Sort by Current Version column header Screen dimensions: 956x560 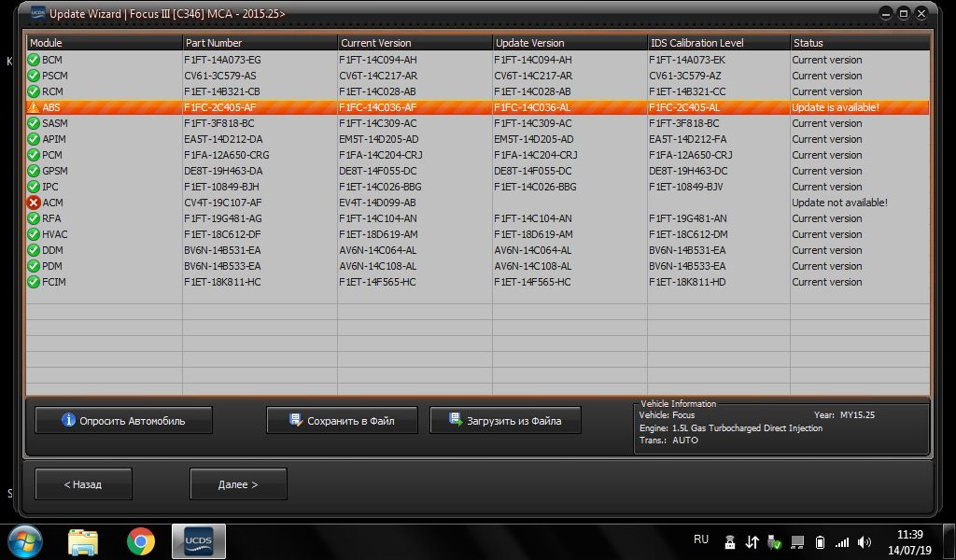(x=415, y=43)
